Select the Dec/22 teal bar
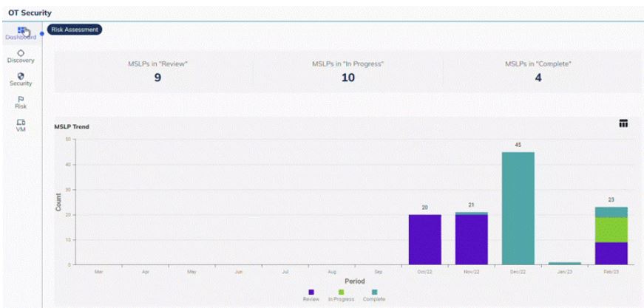 click(518, 208)
